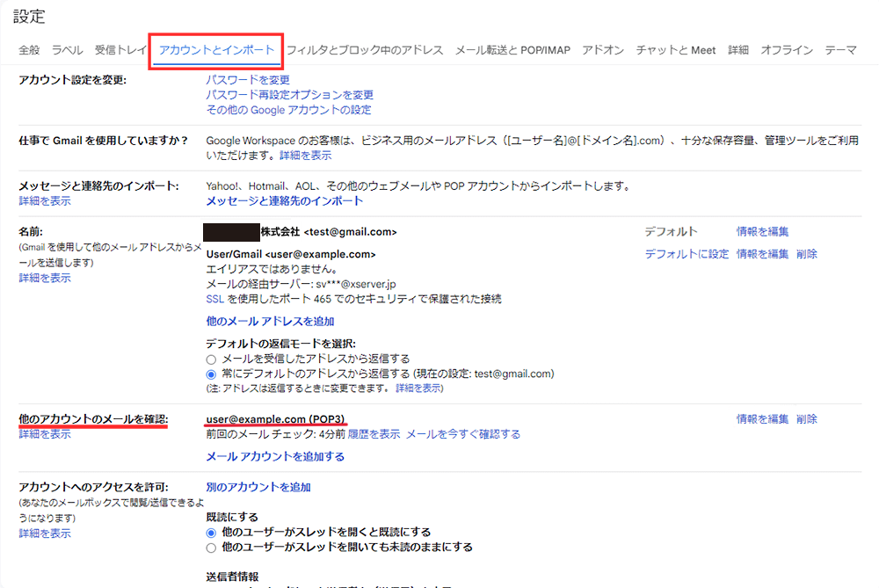Screen dimensions: 879x588
Task: Open the アカウントとインポート tab
Action: coord(216,50)
